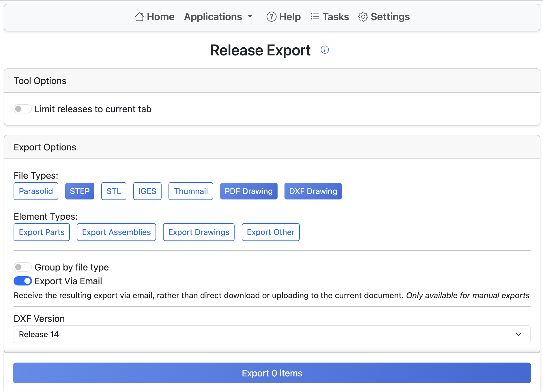Screen dimensions: 543x392
Task: Select the Parasolid file type
Action: pos(36,191)
